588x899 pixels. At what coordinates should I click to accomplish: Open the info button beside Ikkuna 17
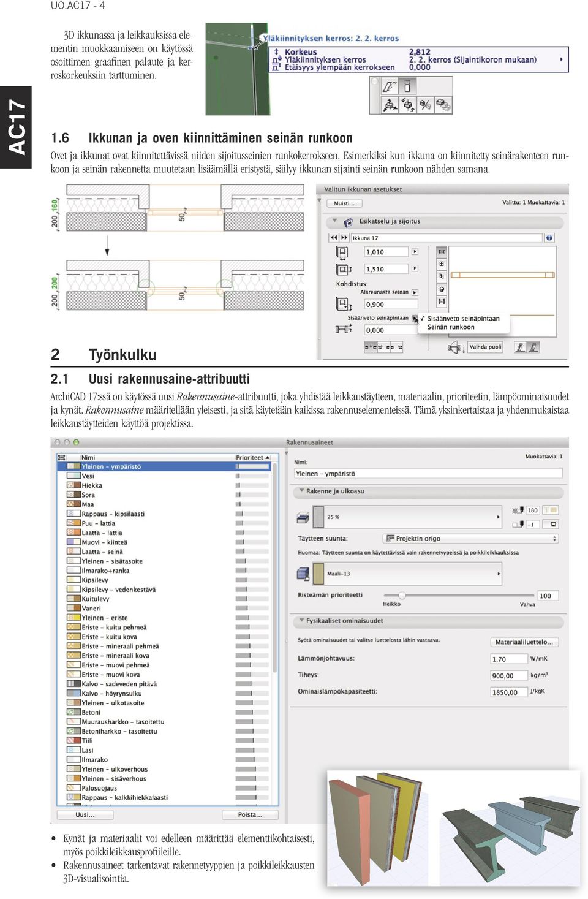[549, 238]
